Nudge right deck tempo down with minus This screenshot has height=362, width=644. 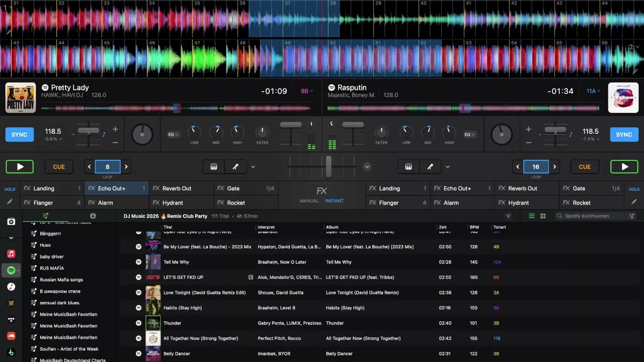click(x=528, y=143)
